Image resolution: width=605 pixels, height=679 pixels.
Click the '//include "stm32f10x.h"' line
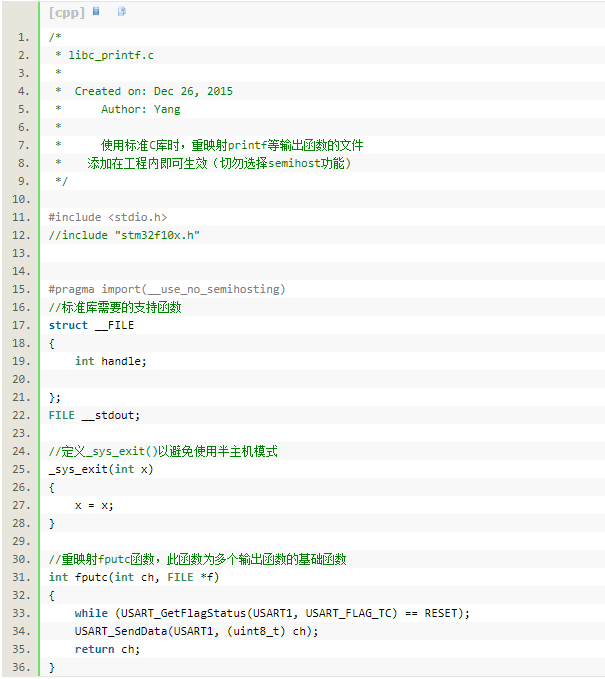tap(124, 235)
